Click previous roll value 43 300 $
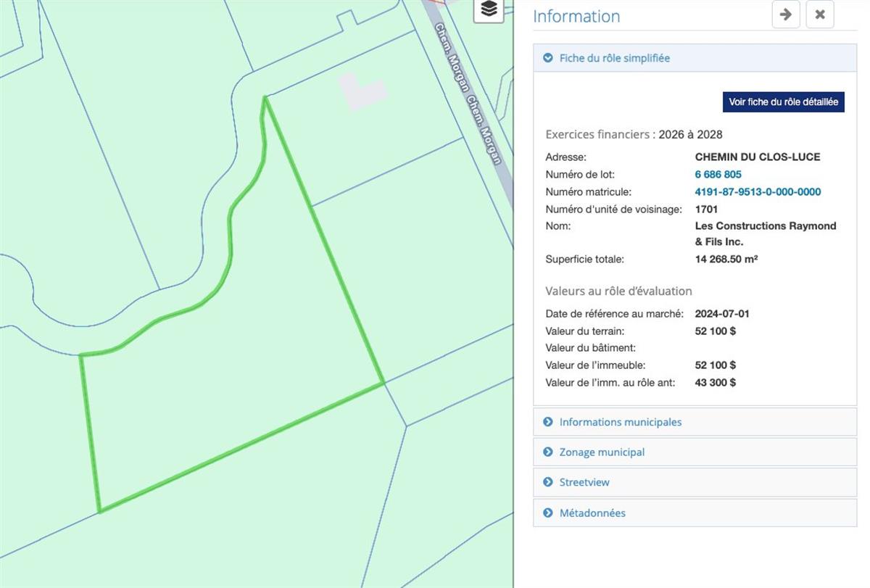Image resolution: width=870 pixels, height=588 pixels. (715, 383)
